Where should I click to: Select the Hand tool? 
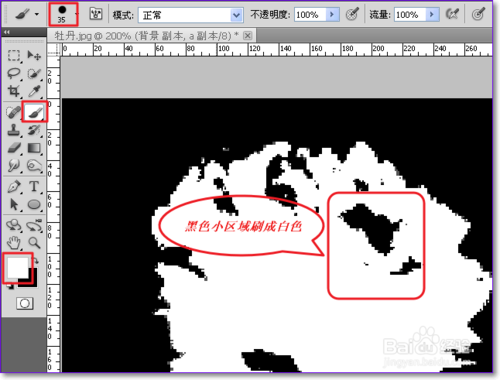(x=14, y=243)
